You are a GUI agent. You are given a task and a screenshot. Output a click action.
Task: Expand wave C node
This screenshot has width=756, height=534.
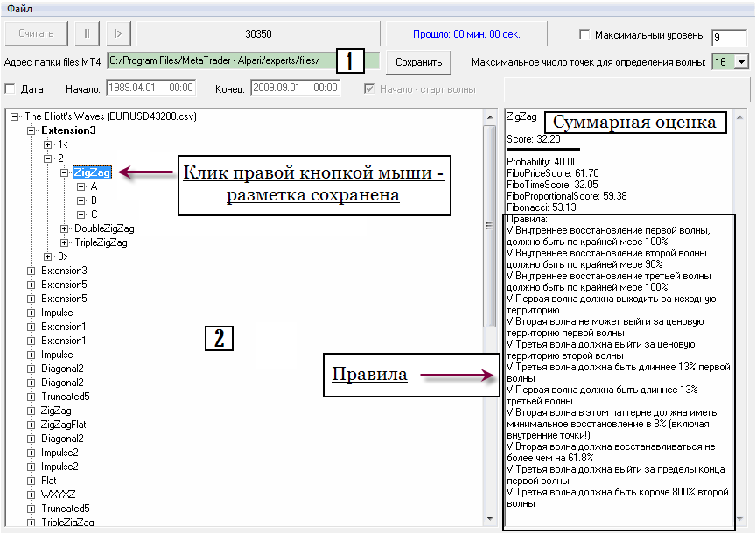point(80,214)
